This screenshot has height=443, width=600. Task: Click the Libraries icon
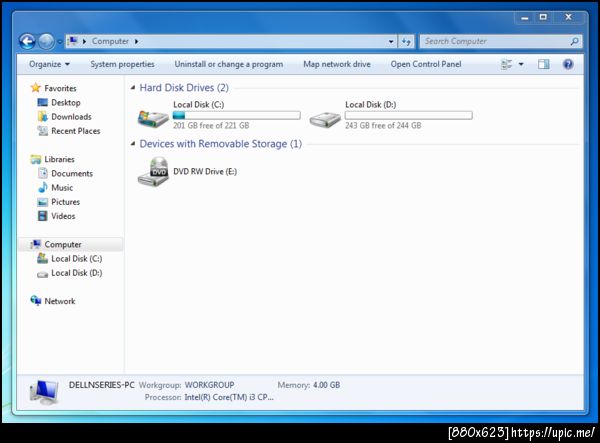coord(36,159)
